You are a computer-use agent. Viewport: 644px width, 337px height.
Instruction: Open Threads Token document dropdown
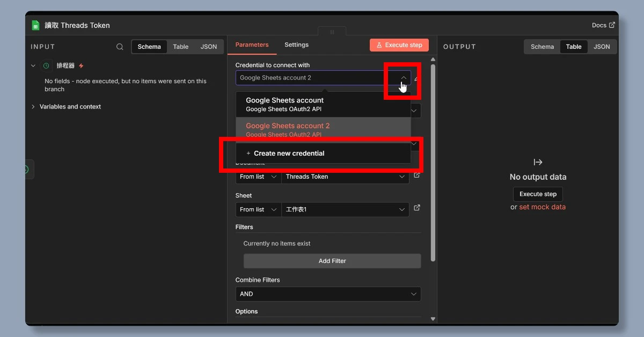coord(345,177)
